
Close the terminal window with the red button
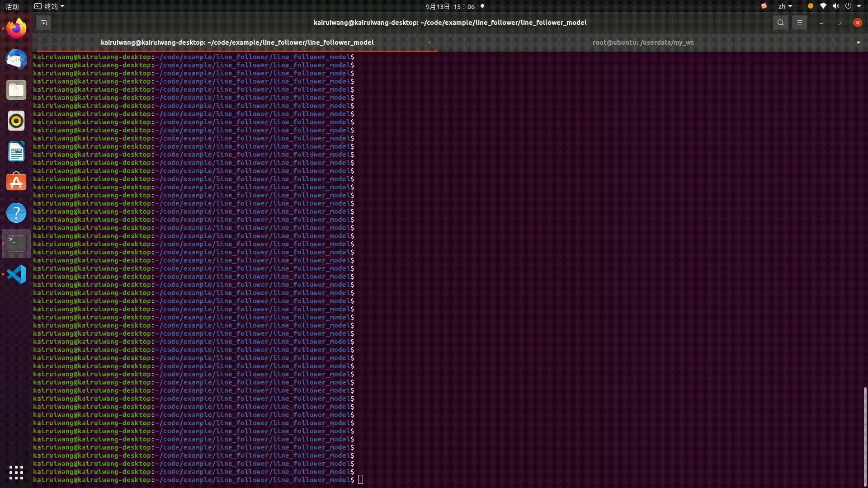coord(858,23)
